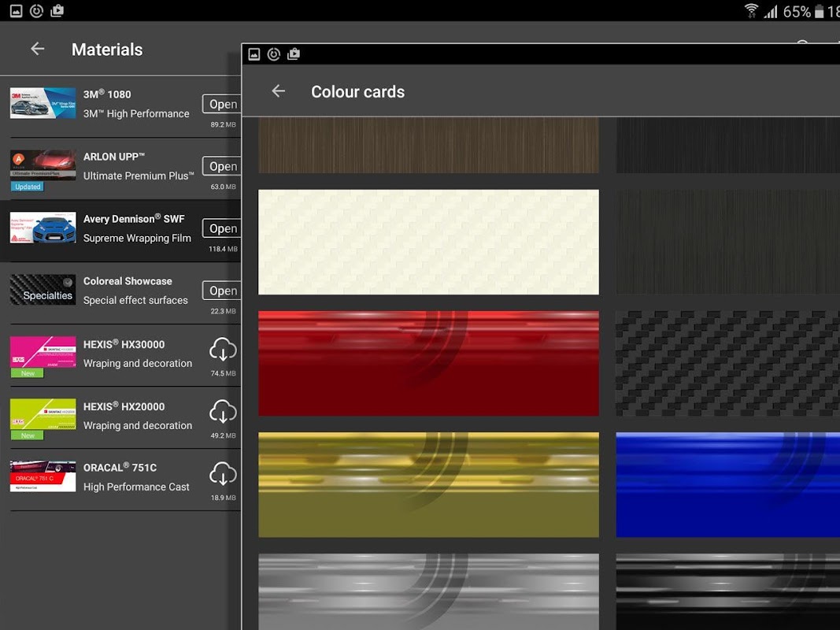The height and width of the screenshot is (630, 840).
Task: Download the HEXIS HX30000 material pack
Action: point(223,350)
